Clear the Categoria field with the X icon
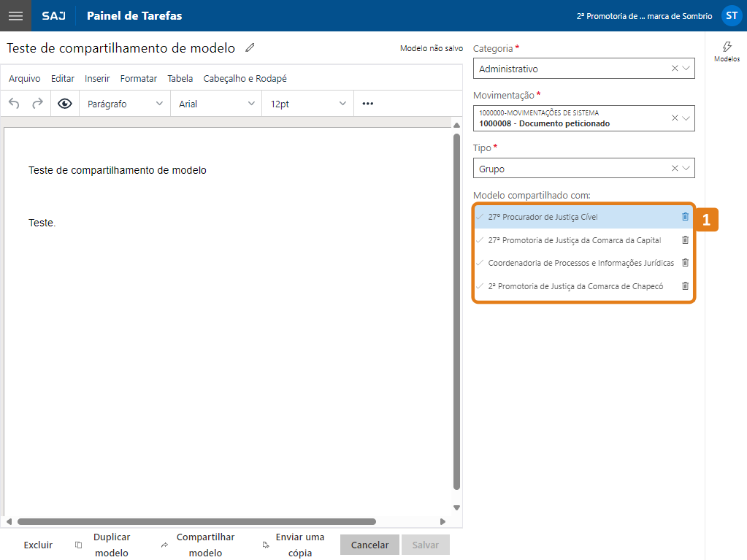The width and height of the screenshot is (747, 560). click(676, 68)
